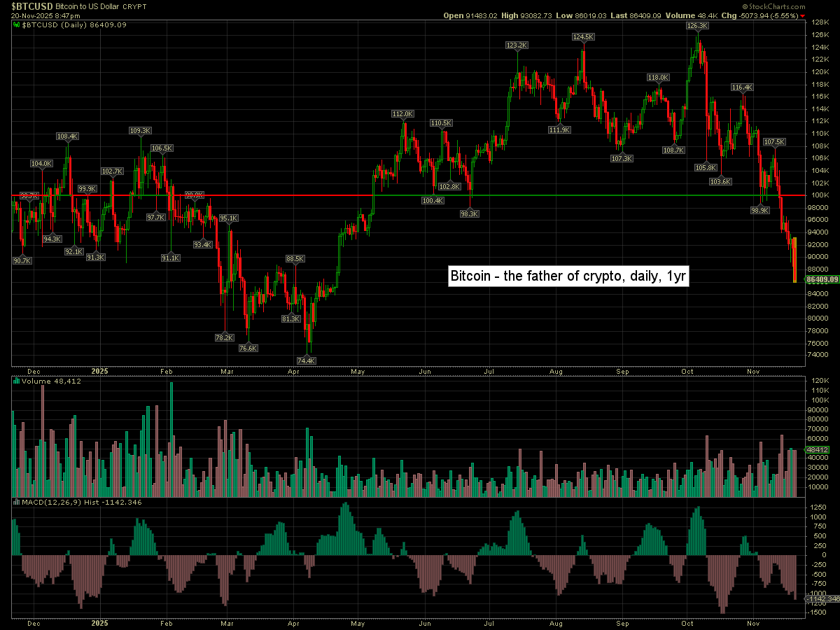Click the candlestick legend icon beside $BTCUSD (Daily)
The width and height of the screenshot is (840, 630).
(x=17, y=24)
